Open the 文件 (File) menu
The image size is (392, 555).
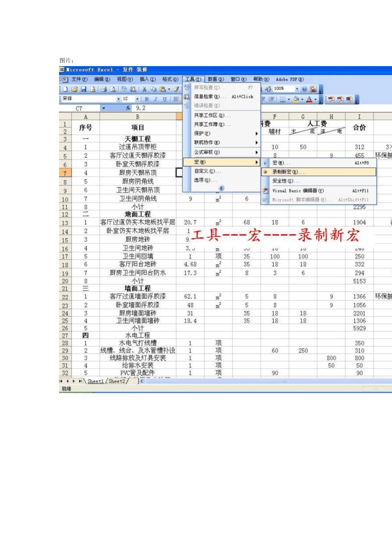click(79, 79)
